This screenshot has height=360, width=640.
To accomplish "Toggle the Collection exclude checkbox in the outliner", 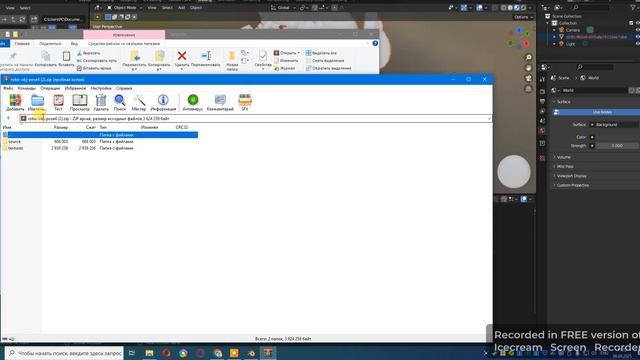I will tap(631, 23).
